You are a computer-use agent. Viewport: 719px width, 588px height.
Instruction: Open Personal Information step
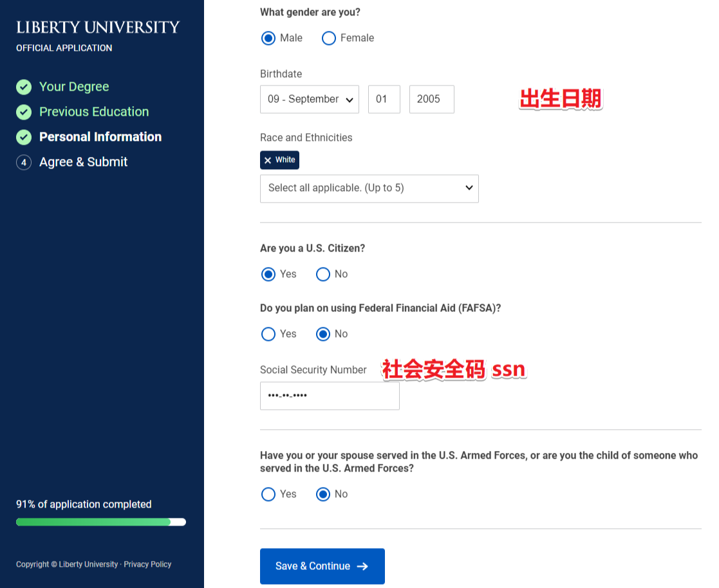coord(100,136)
